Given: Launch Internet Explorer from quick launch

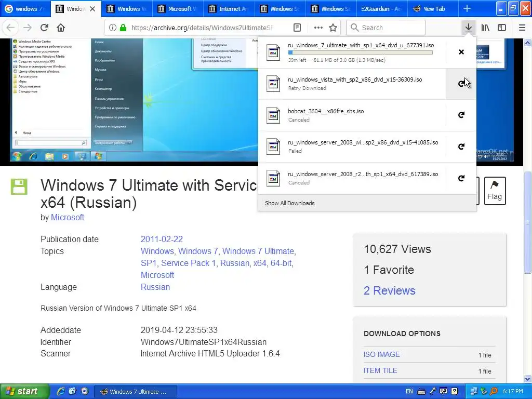Looking at the screenshot, I should [x=61, y=391].
